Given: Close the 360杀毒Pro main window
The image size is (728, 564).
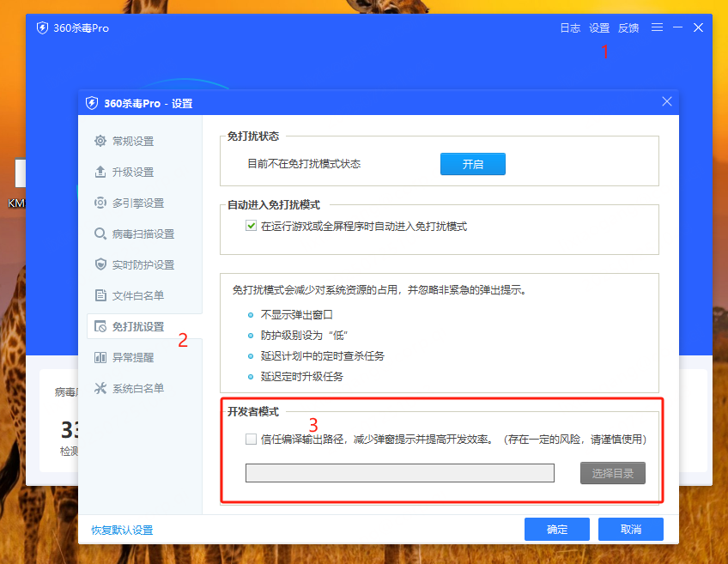Looking at the screenshot, I should coord(698,27).
